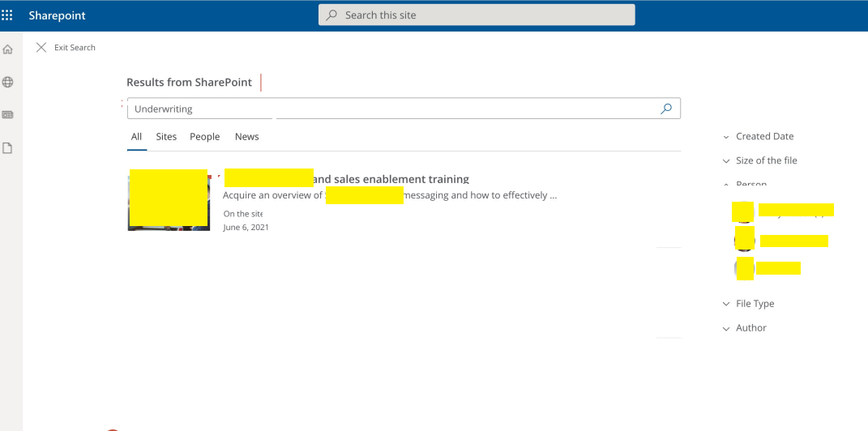Open the app launcher waffle icon
868x431 pixels.
pyautogui.click(x=7, y=15)
